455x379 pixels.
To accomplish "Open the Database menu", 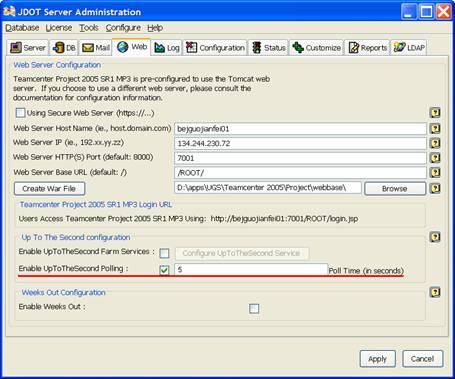I will click(22, 28).
